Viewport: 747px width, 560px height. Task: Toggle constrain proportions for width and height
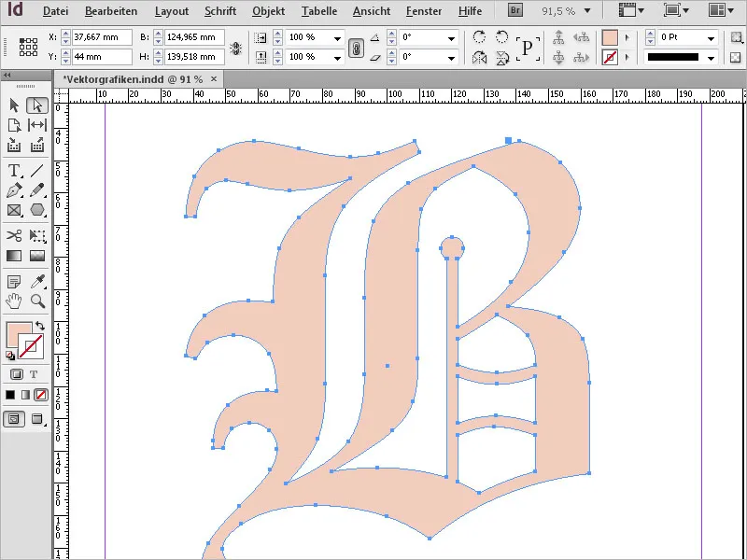[236, 48]
